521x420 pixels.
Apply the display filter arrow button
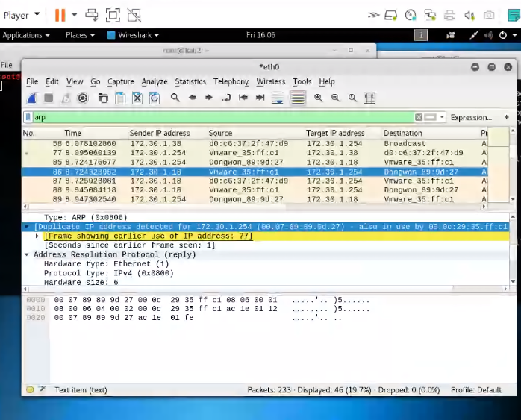click(430, 117)
